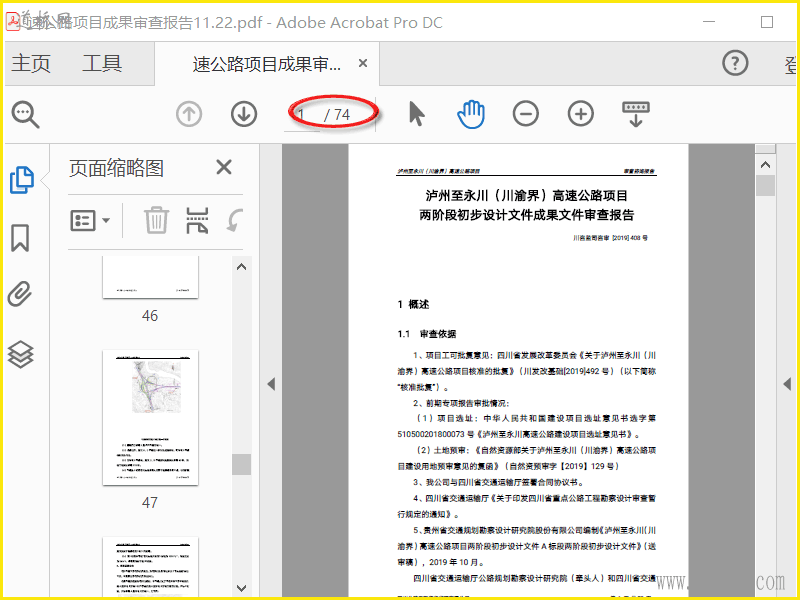Screen dimensions: 800x600
Task: Activate the Hand pan tool
Action: [470, 114]
